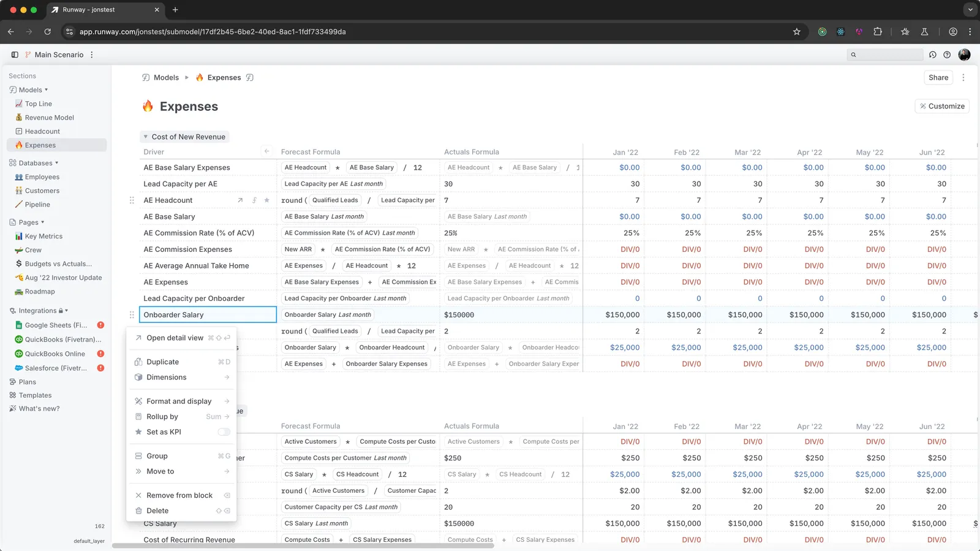
Task: Click the model icon next to Expenses breadcrumb
Action: coord(250,78)
